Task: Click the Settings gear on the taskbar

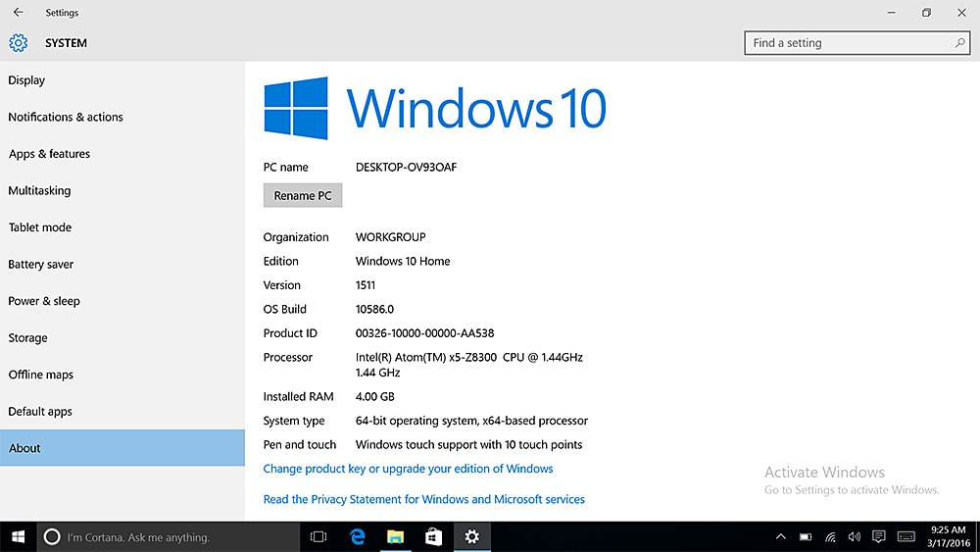Action: [472, 536]
